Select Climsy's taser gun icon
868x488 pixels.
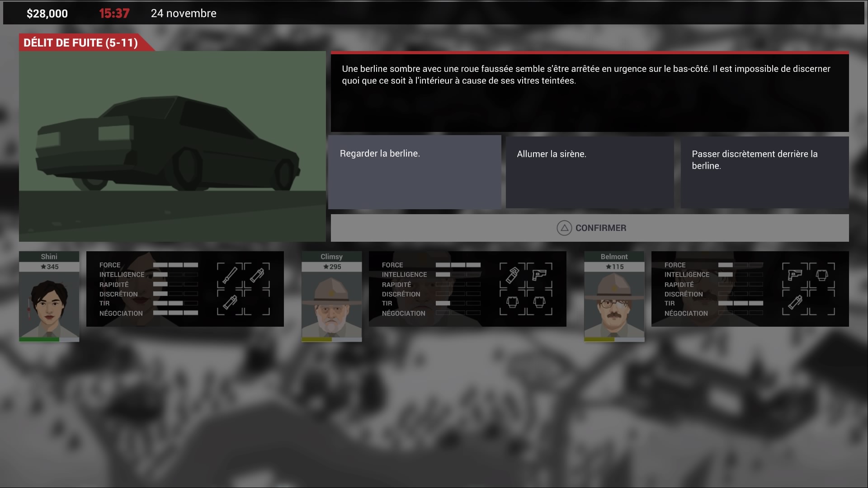coord(539,275)
